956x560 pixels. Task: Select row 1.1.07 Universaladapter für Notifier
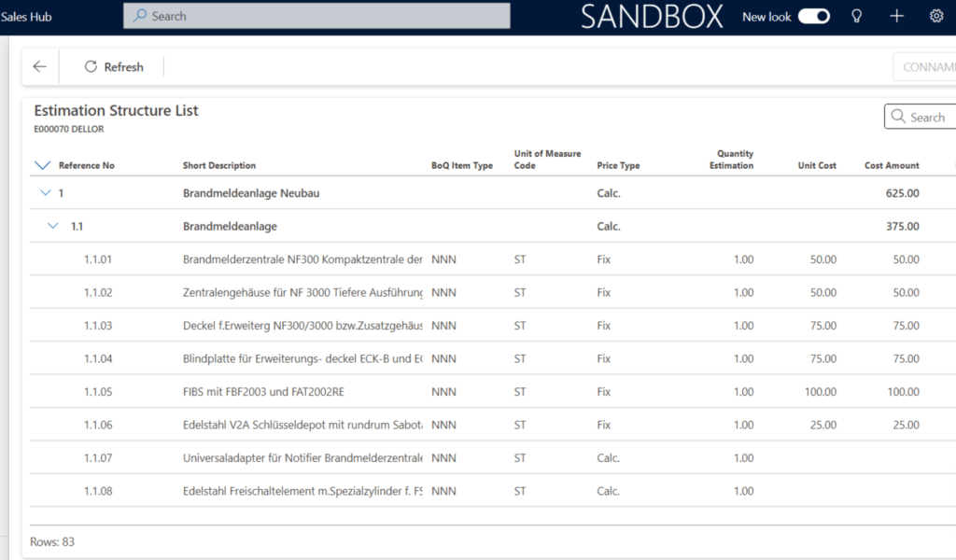[x=302, y=458]
